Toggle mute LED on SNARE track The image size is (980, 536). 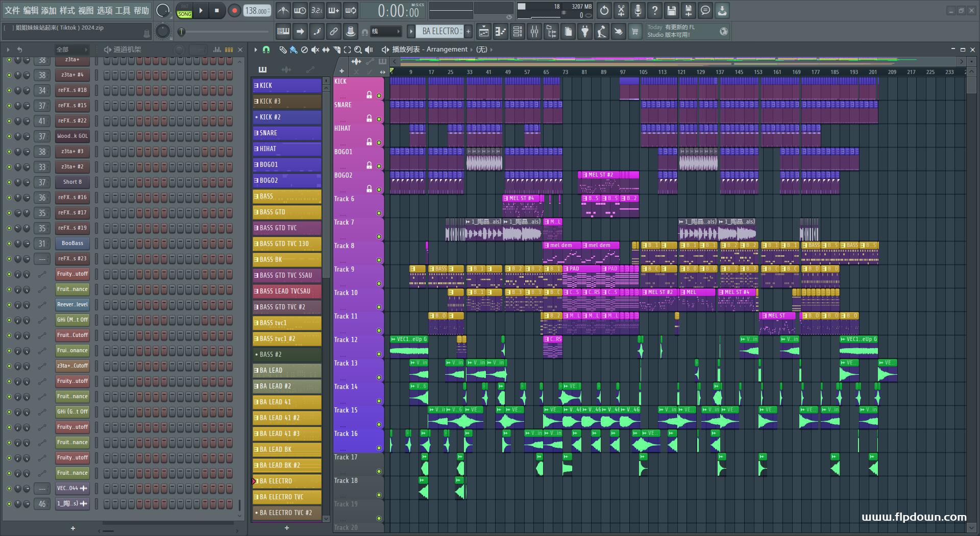pos(379,119)
